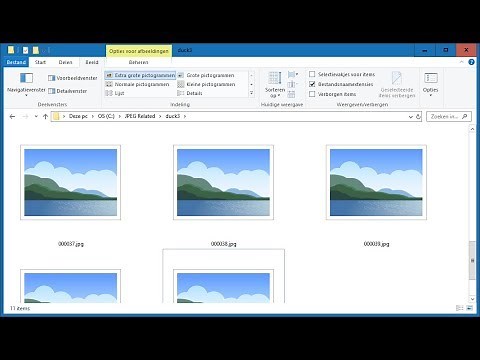The image size is (480, 360).
Task: Open the Help question mark icon
Action: point(471,62)
